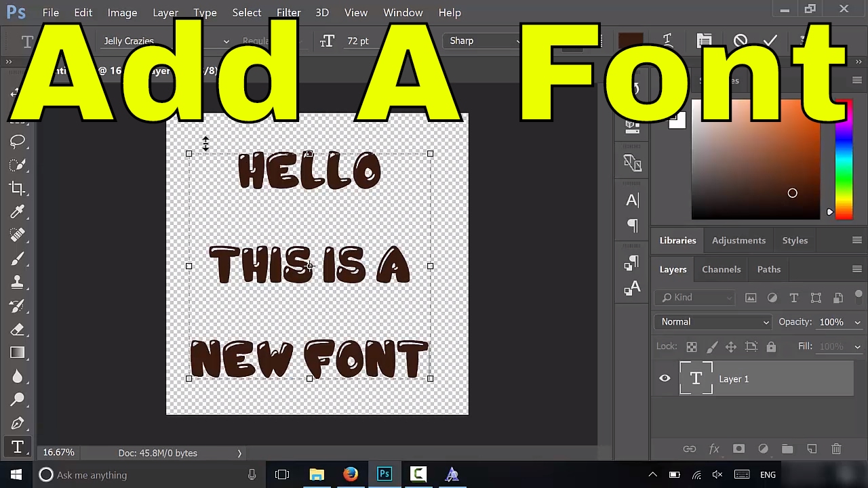The width and height of the screenshot is (868, 488).
Task: Add a layer mask from Layers panel
Action: tap(738, 449)
